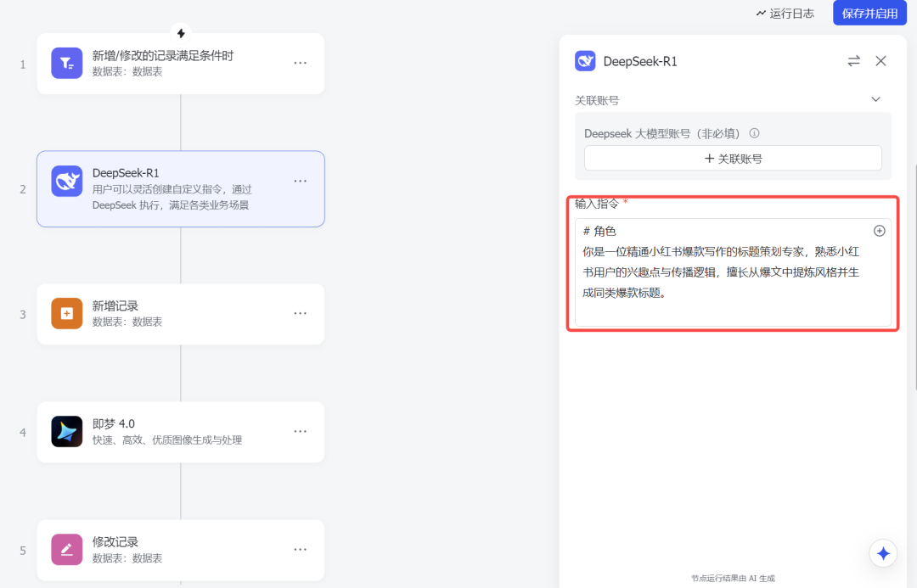Image resolution: width=917 pixels, height=588 pixels.
Task: Click the + 关联账号 button
Action: (732, 158)
